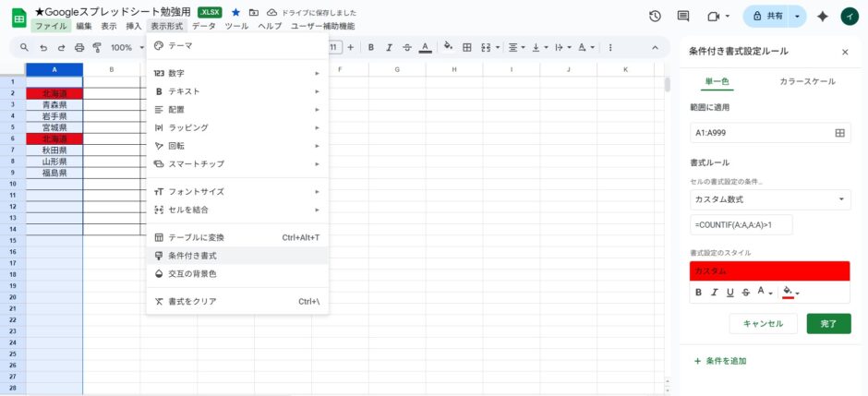Toggle strikethrough in formatting style panel

745,293
